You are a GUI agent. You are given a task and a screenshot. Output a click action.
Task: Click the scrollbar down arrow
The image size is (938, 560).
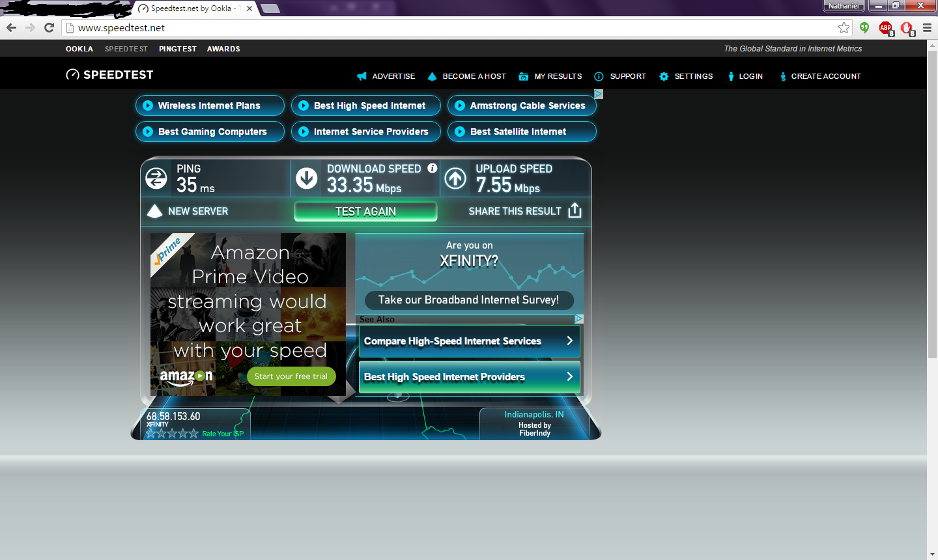click(x=932, y=555)
